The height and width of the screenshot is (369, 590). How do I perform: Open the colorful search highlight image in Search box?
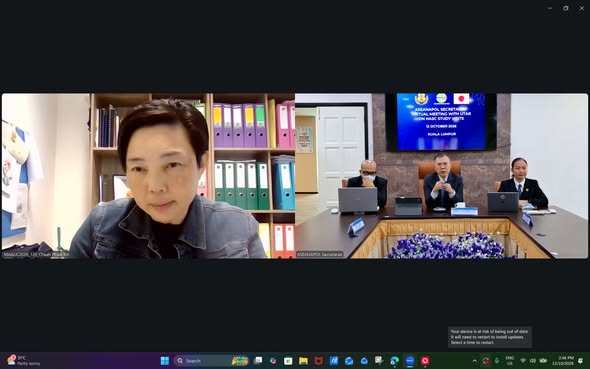[x=240, y=361]
